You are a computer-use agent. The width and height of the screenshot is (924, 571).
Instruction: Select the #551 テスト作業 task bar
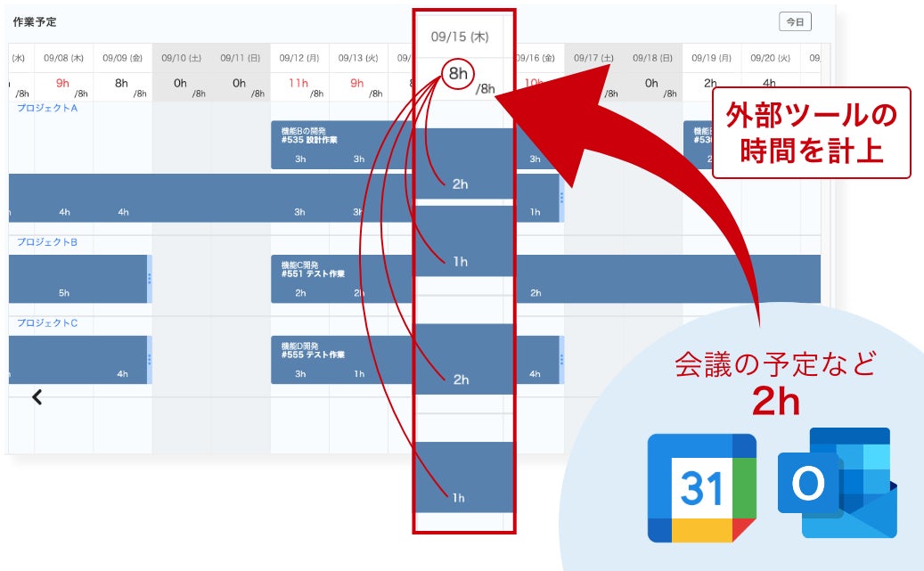coord(342,279)
